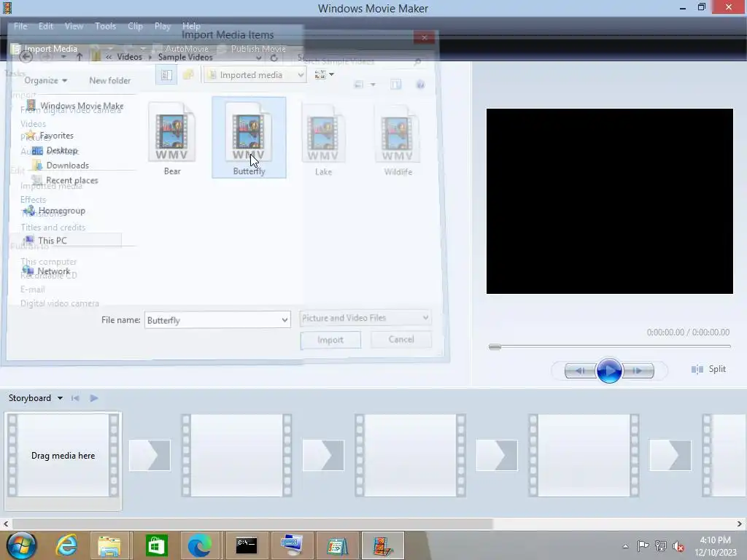Click the Publish Movie toolbar button
This screenshot has width=747, height=560.
(252, 49)
